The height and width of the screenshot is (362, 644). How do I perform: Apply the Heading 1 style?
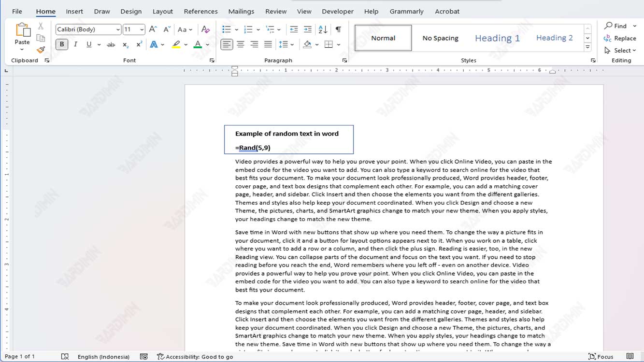(x=497, y=38)
